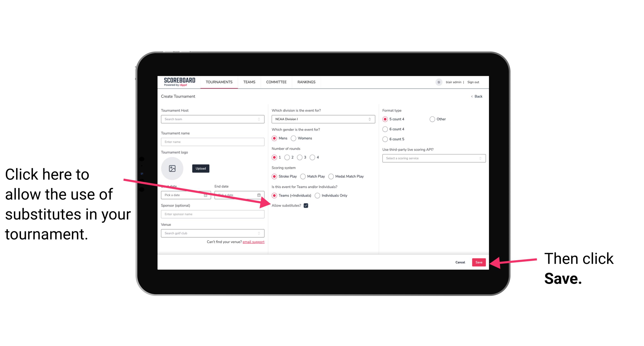This screenshot has width=644, height=346.
Task: Select Womens gender radio button
Action: click(x=294, y=139)
